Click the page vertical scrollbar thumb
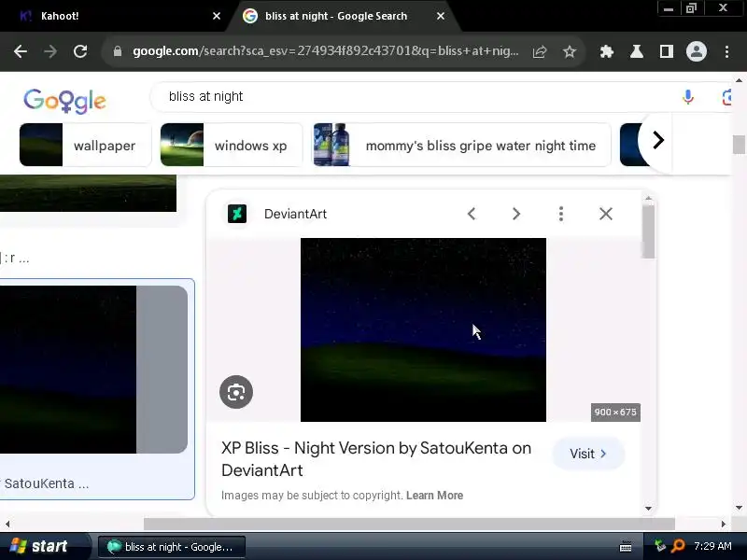Screen dimensions: 747x560 pos(739,145)
